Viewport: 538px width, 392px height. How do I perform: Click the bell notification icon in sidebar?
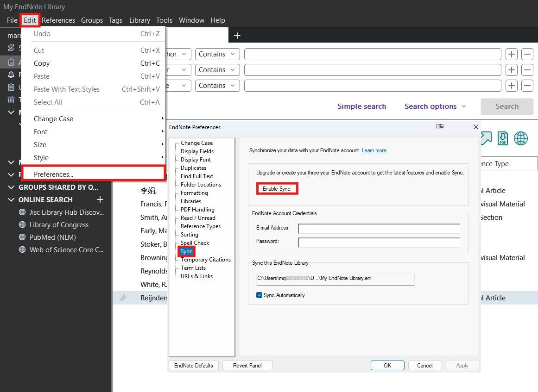point(11,75)
